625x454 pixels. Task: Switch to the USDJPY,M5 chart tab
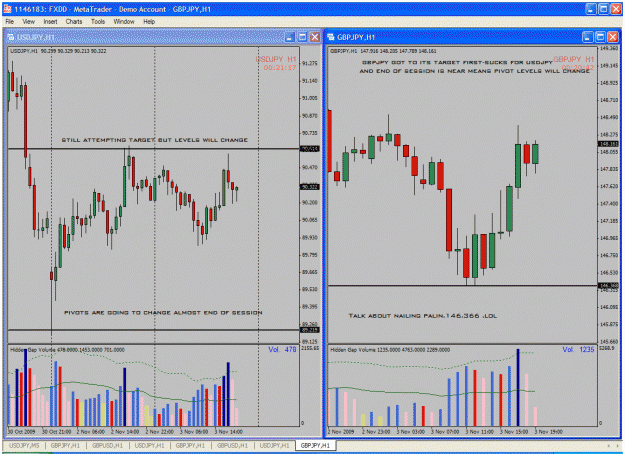[24, 445]
